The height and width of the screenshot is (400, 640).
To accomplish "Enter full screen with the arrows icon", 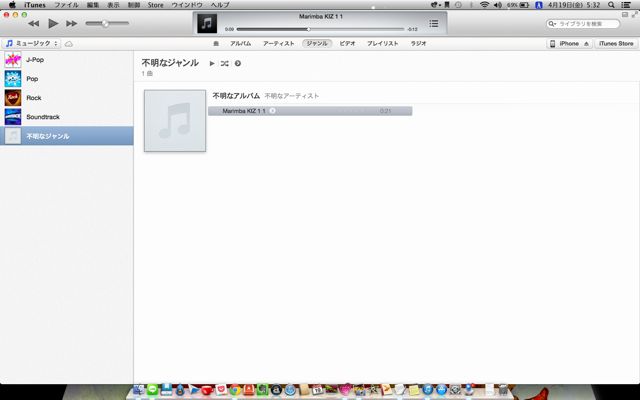I will coord(635,15).
